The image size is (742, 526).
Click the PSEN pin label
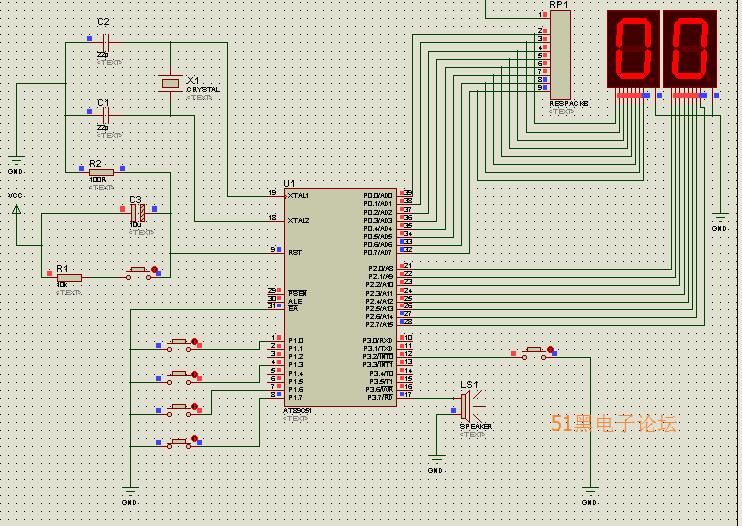[x=297, y=293]
